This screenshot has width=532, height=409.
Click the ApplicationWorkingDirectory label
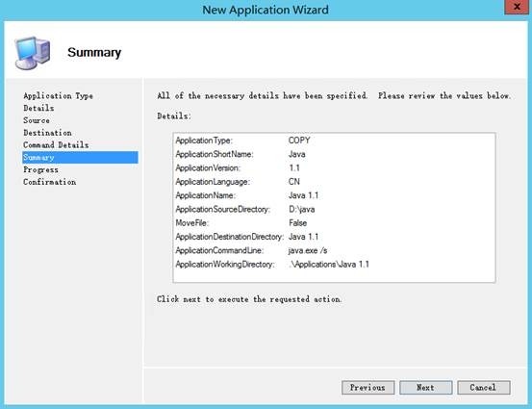click(225, 265)
